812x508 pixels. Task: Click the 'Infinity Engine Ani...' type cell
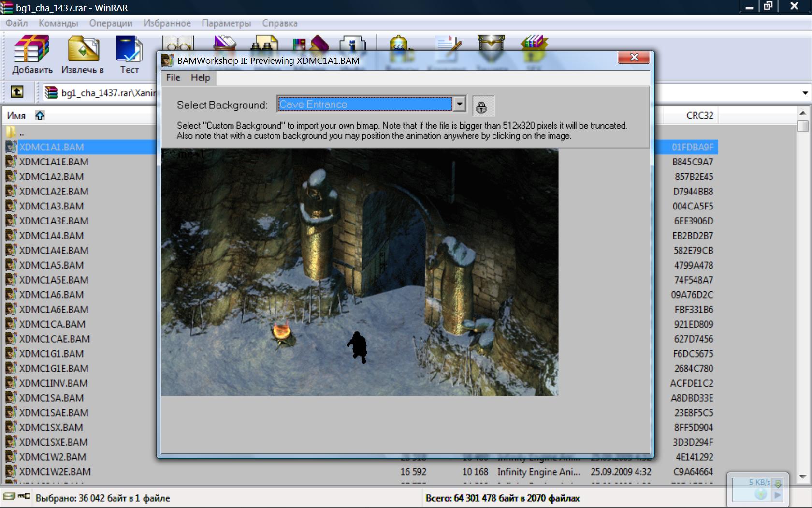pyautogui.click(x=538, y=472)
